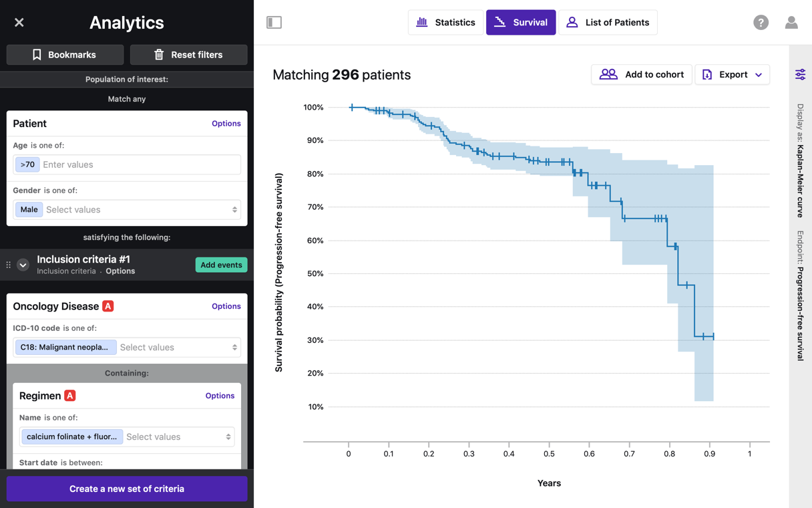812x508 pixels.
Task: Click the red A badge beside Regimen
Action: pos(70,396)
